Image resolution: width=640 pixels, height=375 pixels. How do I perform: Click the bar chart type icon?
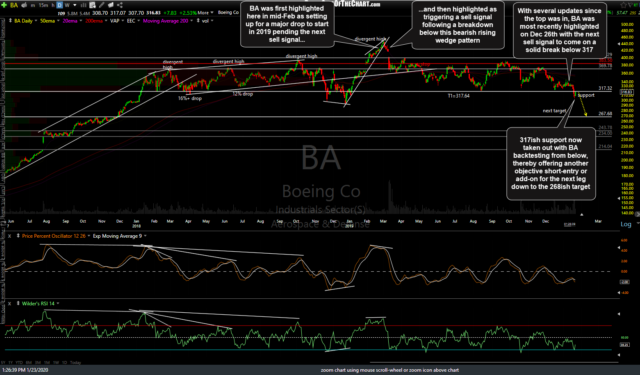tap(83, 5)
